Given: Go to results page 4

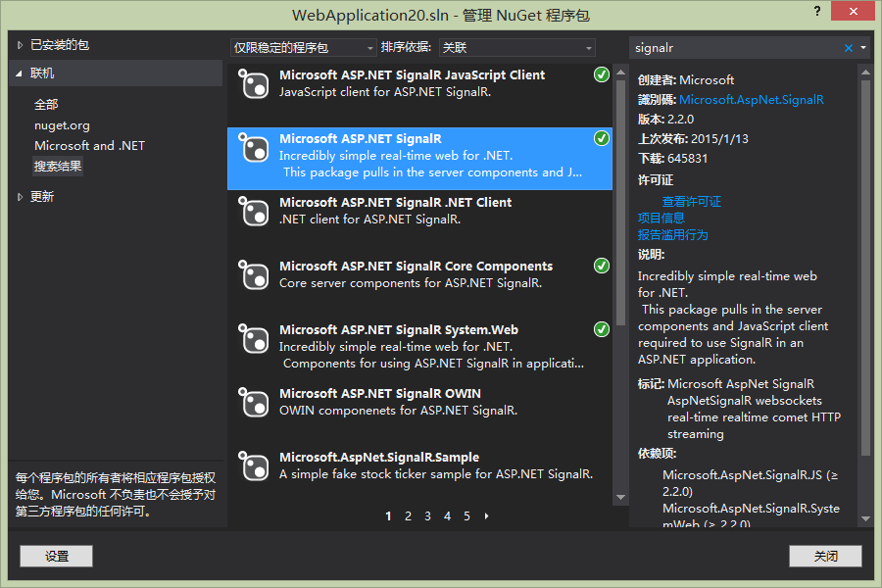Looking at the screenshot, I should 447,516.
